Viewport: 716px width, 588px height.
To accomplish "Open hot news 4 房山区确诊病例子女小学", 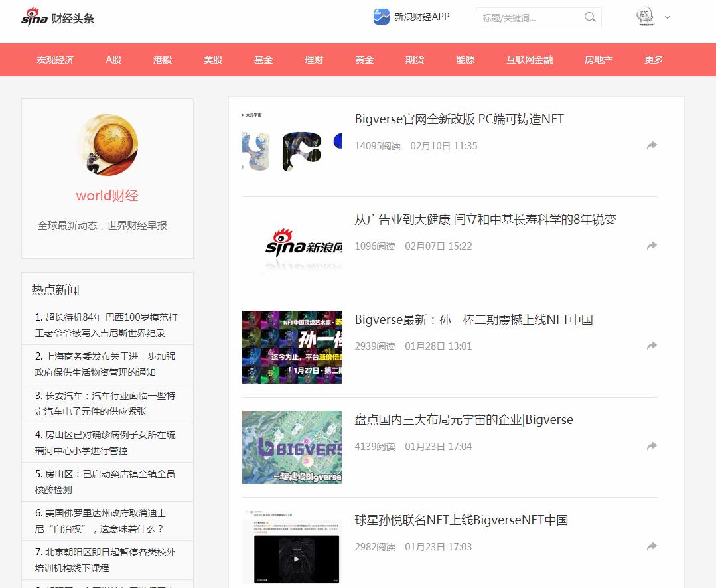I will pyautogui.click(x=105, y=443).
